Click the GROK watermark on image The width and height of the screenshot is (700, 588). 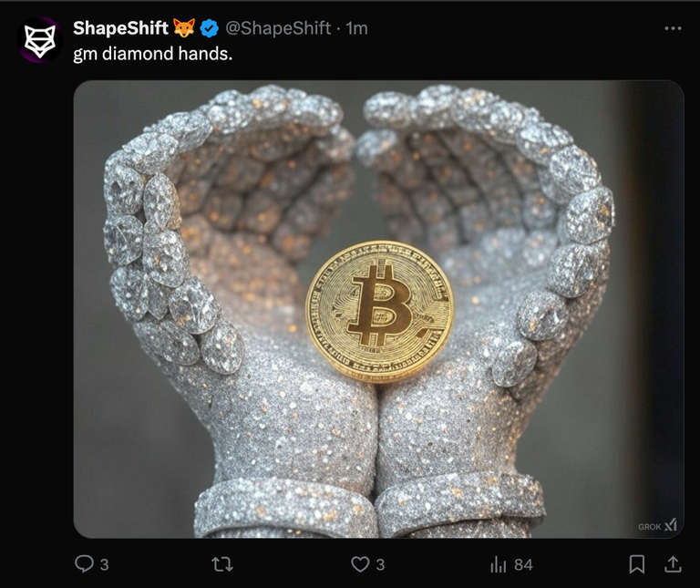pyautogui.click(x=657, y=525)
